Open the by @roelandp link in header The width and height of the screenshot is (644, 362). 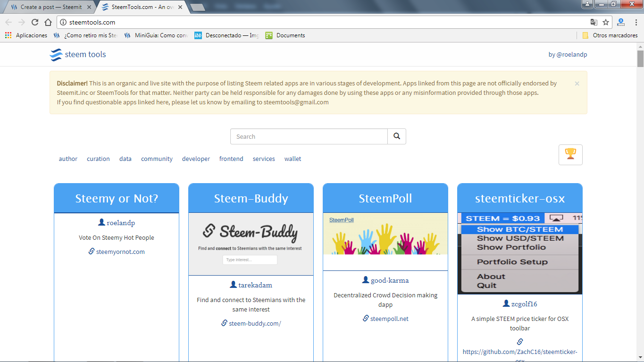coord(568,55)
